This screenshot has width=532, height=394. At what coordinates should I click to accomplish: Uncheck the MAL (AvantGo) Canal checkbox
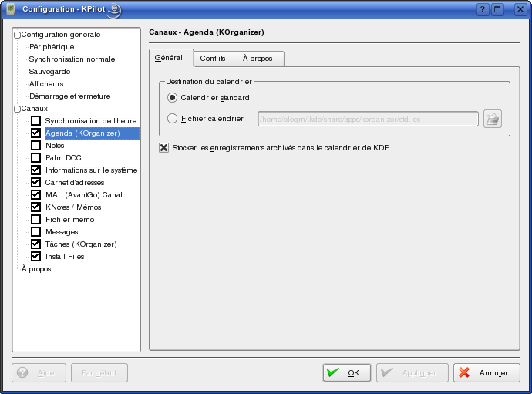point(36,195)
